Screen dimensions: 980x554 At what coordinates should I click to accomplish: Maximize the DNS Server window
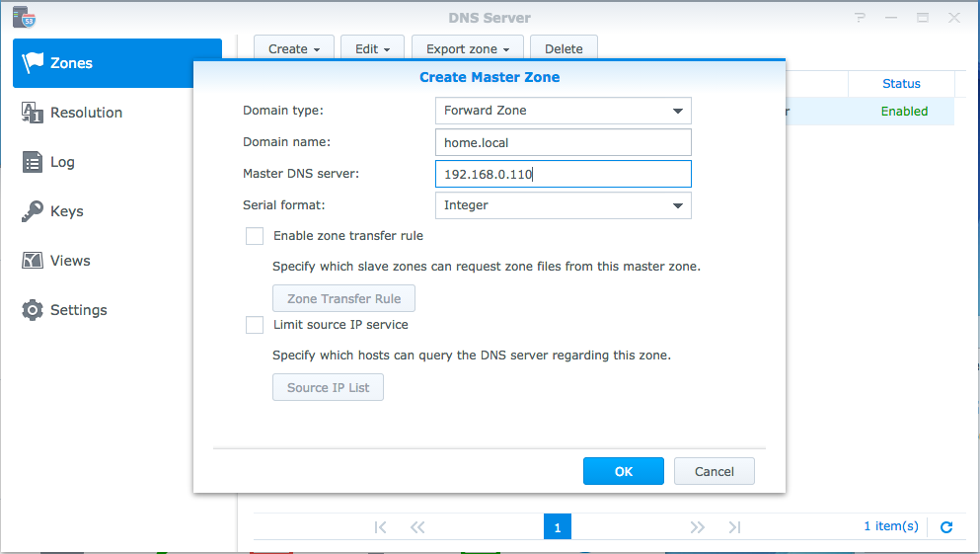(x=923, y=18)
